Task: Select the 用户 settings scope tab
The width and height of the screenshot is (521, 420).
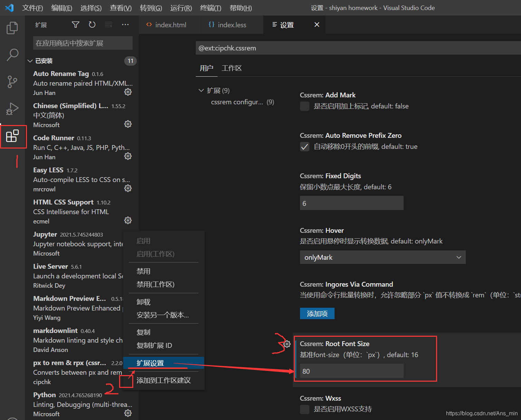Action: tap(206, 68)
